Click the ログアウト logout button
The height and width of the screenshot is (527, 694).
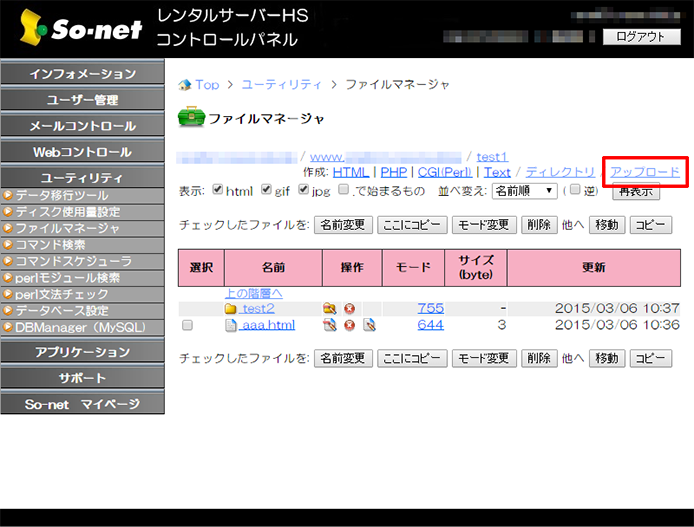(641, 37)
